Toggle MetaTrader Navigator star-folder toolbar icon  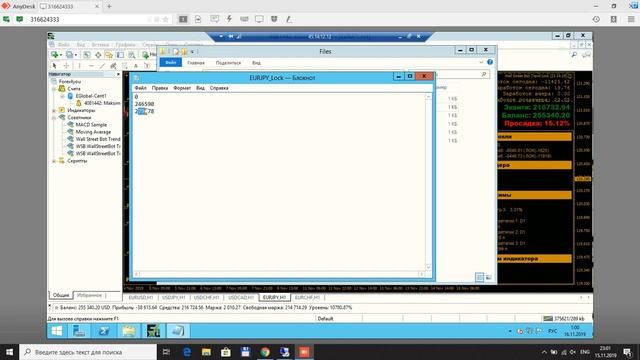(x=109, y=55)
